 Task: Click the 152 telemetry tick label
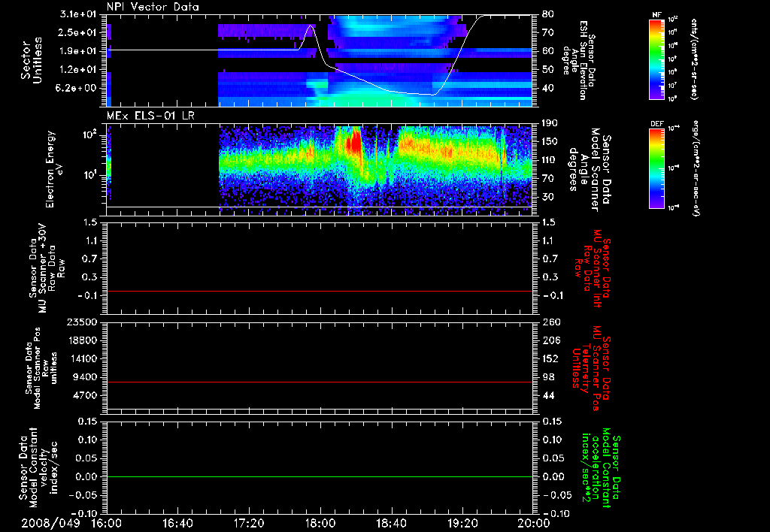click(550, 358)
